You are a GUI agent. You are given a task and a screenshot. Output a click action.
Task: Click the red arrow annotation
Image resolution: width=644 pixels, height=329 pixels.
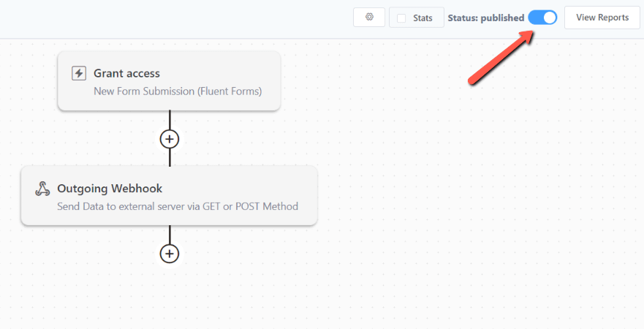[x=501, y=58]
